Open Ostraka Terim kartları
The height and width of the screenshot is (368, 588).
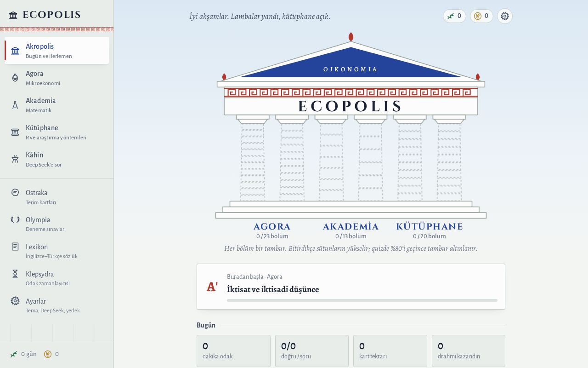pyautogui.click(x=57, y=197)
